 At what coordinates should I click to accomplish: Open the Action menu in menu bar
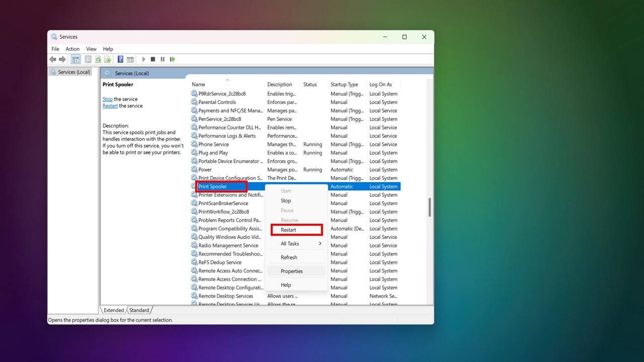click(x=72, y=49)
